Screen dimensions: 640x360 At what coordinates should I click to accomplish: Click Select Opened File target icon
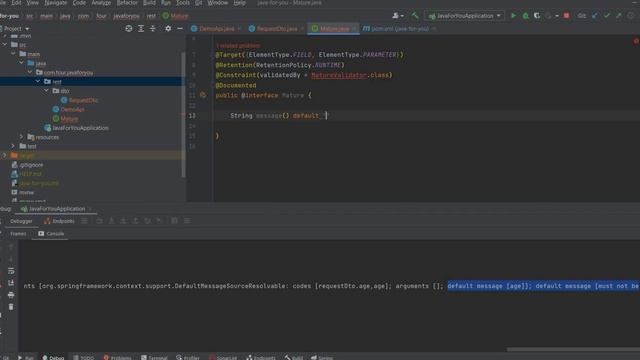pyautogui.click(x=129, y=29)
